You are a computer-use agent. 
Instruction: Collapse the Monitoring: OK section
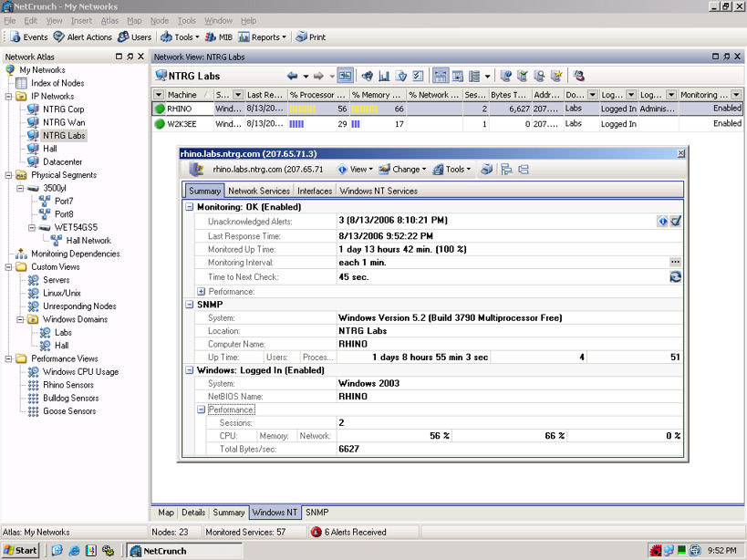click(x=190, y=207)
